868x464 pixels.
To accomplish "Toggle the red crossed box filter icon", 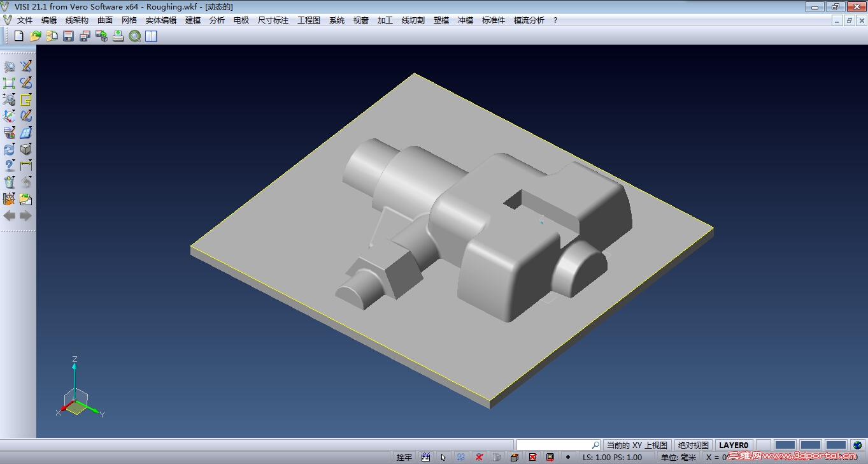I will pos(532,457).
